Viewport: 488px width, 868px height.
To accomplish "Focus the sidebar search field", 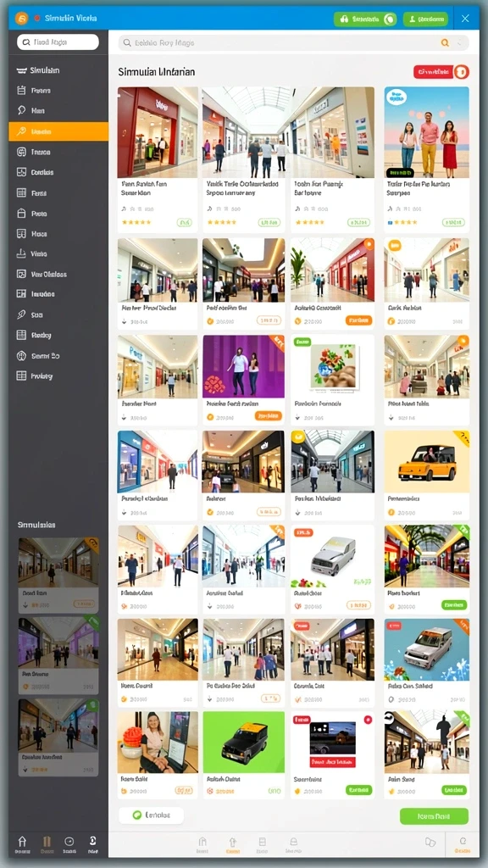I will (58, 42).
